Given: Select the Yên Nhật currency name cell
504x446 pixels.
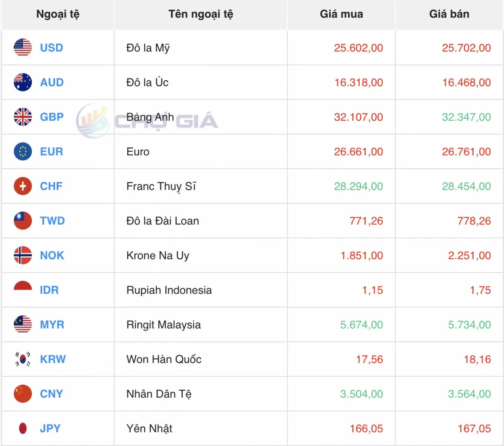Looking at the screenshot, I should pos(150,428).
